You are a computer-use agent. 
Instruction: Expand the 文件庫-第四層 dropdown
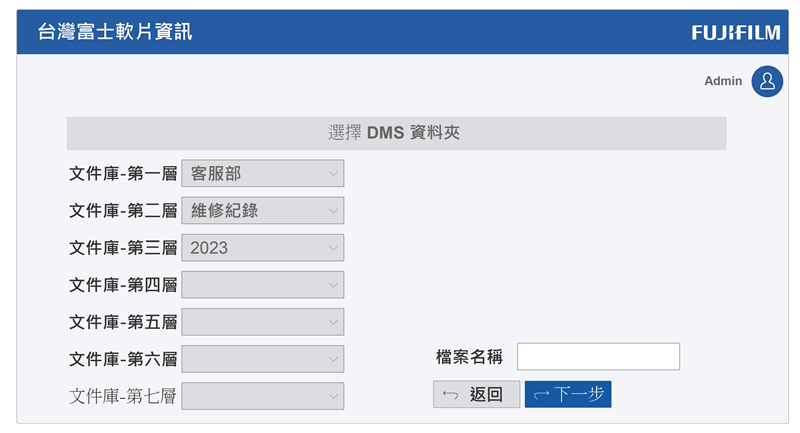pyautogui.click(x=263, y=285)
